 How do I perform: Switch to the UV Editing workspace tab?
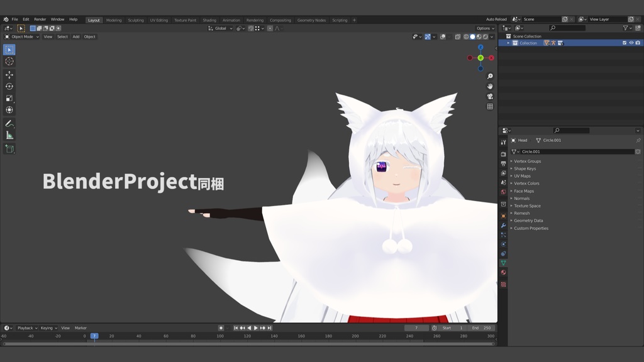158,19
